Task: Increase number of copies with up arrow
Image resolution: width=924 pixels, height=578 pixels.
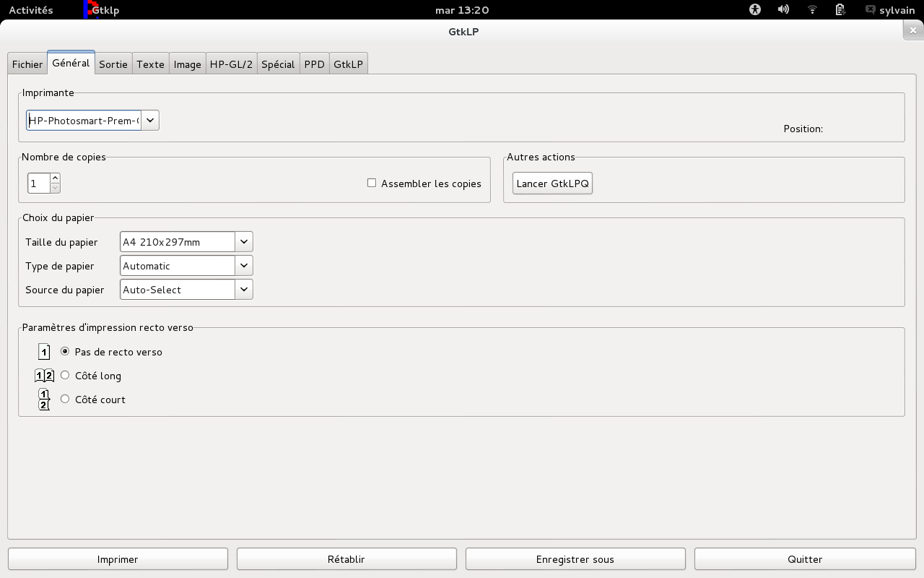Action: point(55,178)
